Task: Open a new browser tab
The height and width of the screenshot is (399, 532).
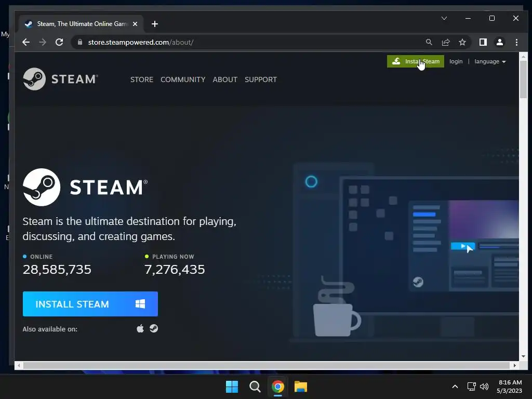Action: click(x=155, y=24)
